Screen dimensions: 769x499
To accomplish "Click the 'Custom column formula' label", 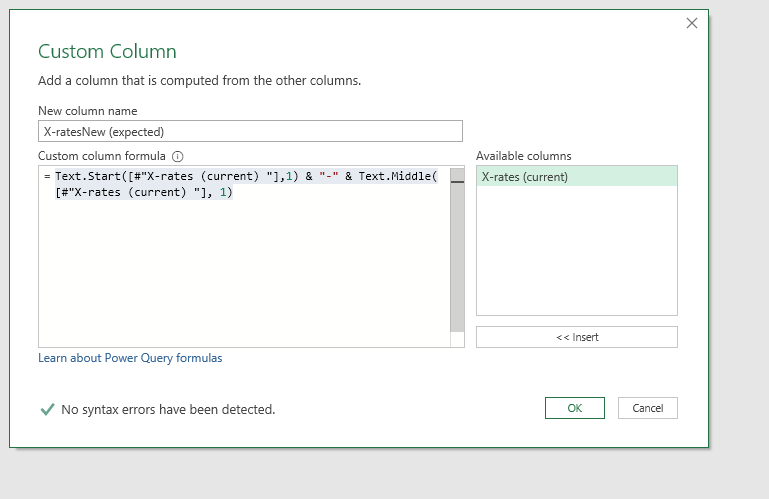I will pyautogui.click(x=102, y=156).
